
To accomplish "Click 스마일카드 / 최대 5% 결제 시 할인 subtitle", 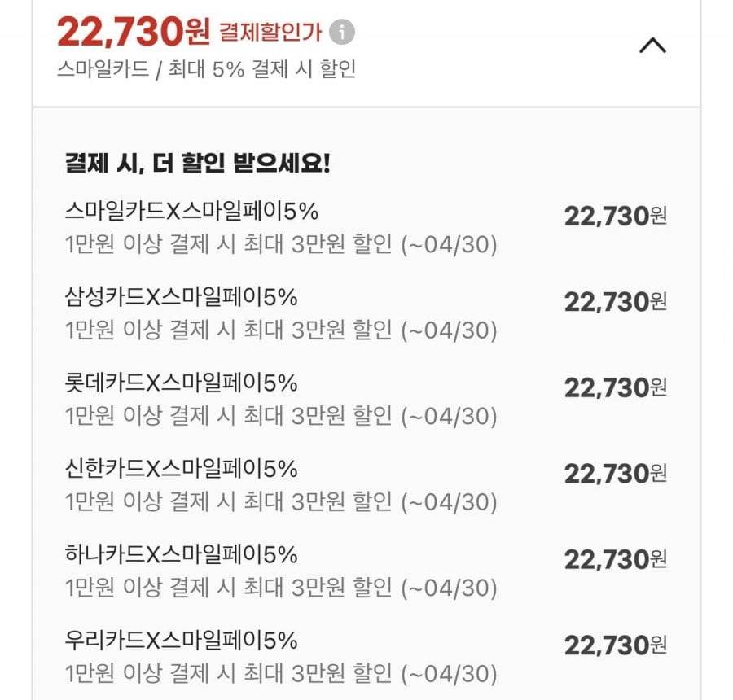I will click(207, 69).
